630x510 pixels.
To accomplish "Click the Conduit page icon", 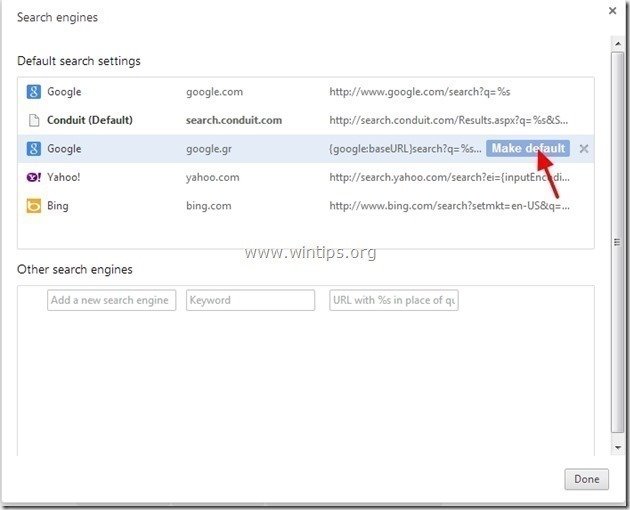I will click(x=34, y=120).
